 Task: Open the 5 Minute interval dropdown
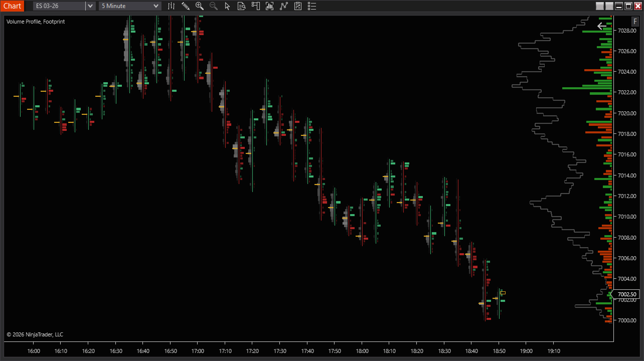pyautogui.click(x=130, y=6)
